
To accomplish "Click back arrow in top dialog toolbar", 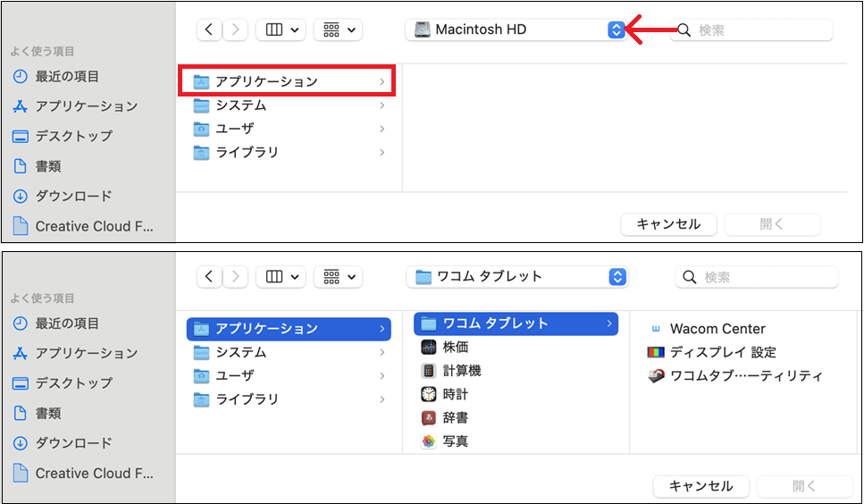I will tap(209, 29).
